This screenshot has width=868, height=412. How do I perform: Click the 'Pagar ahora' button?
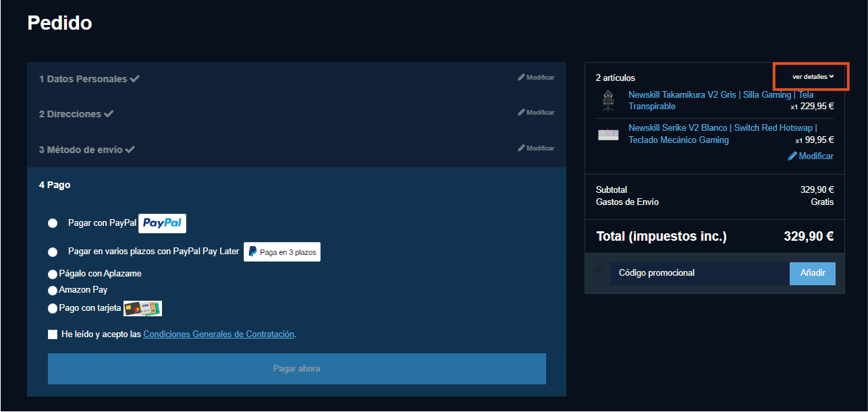297,369
